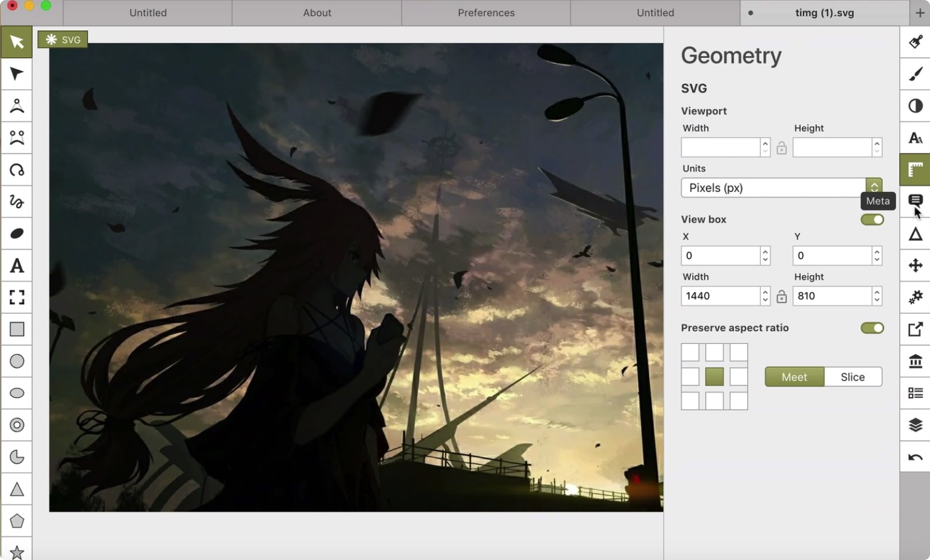
Task: Select the Blob tool
Action: tap(16, 234)
